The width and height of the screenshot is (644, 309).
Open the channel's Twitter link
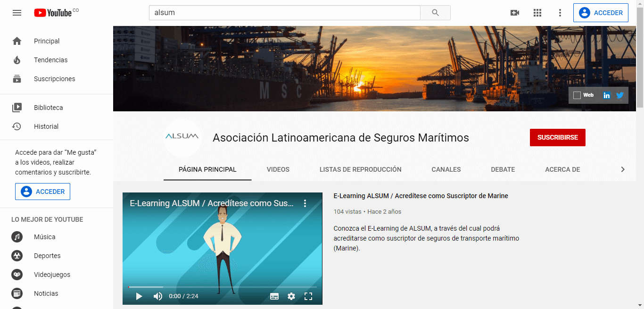coord(620,95)
